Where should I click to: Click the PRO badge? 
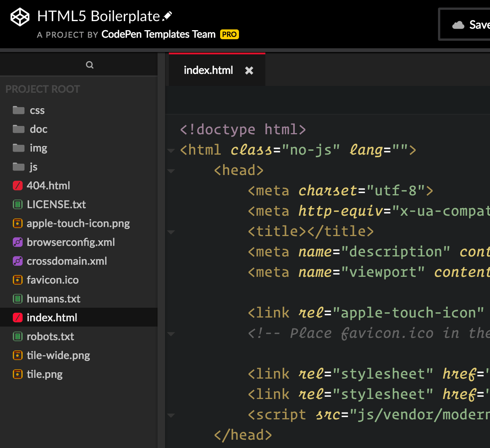coord(229,34)
